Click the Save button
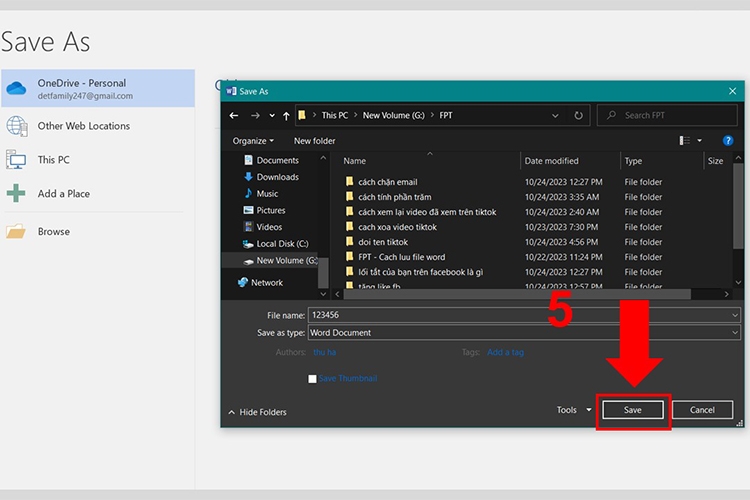The height and width of the screenshot is (500, 750). click(x=633, y=410)
